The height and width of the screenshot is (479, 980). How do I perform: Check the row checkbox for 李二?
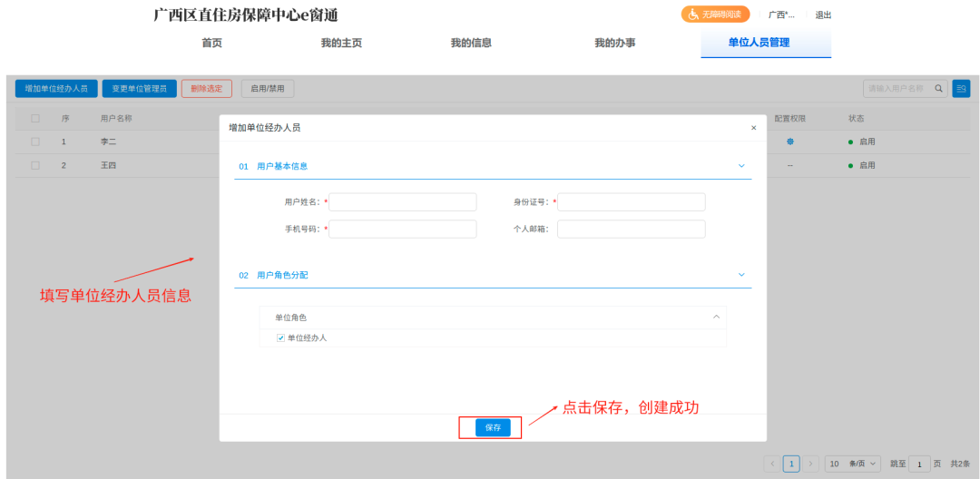click(x=35, y=142)
